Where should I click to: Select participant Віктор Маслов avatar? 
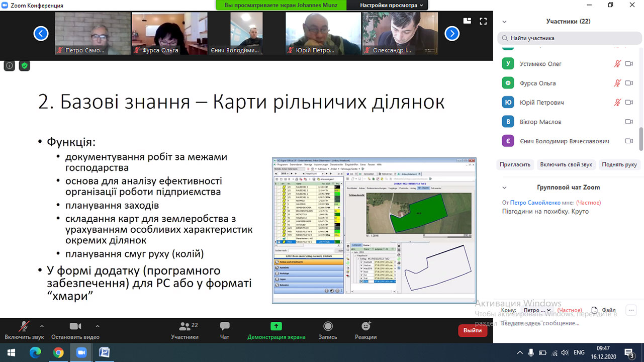coord(508,122)
